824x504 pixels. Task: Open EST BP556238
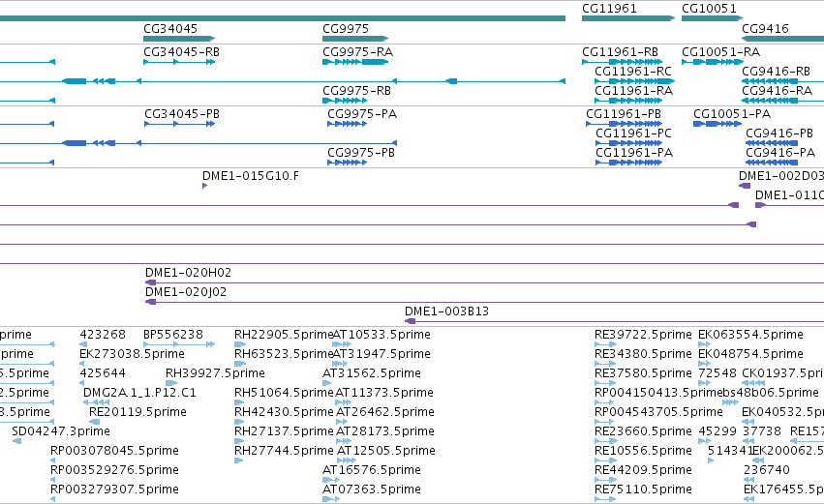(x=173, y=334)
